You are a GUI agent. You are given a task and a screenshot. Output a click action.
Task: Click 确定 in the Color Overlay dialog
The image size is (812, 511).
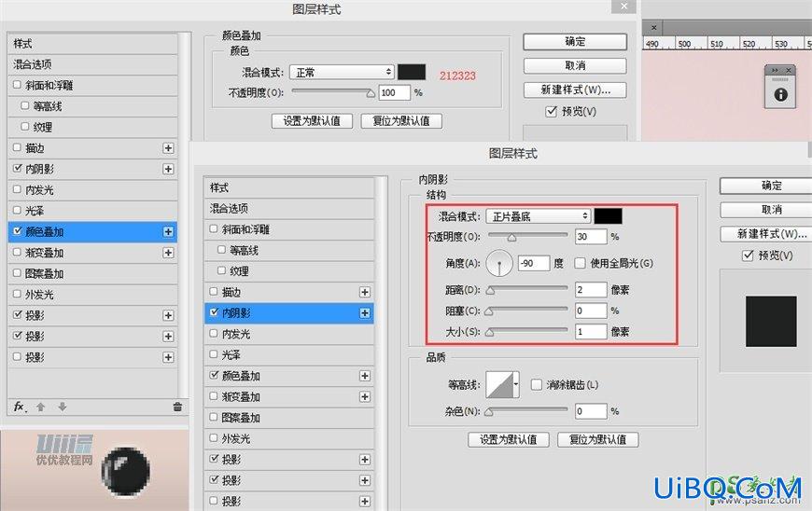point(575,41)
